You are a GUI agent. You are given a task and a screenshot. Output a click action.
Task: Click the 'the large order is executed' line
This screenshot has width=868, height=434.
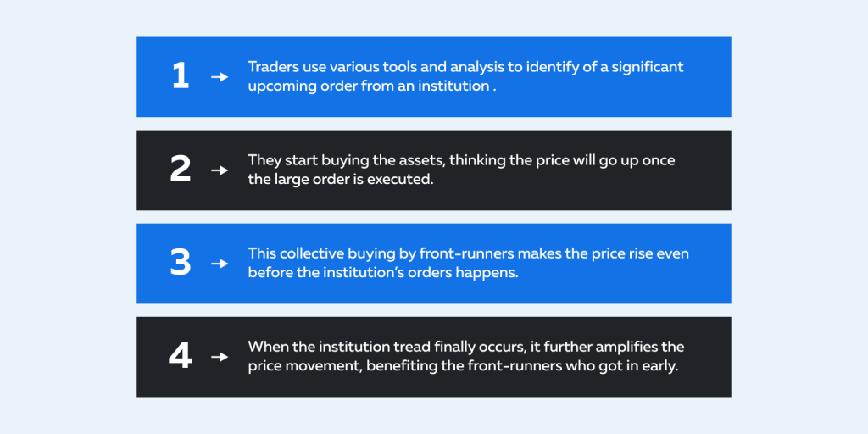coord(341,181)
